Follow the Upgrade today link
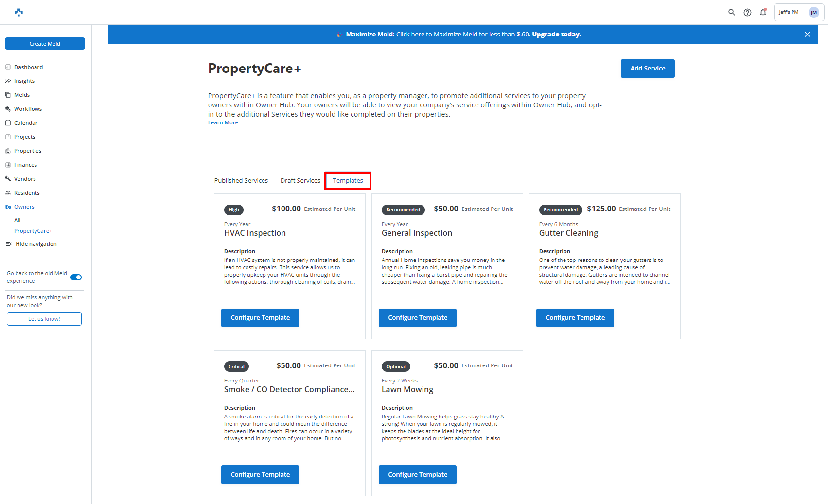 (556, 34)
